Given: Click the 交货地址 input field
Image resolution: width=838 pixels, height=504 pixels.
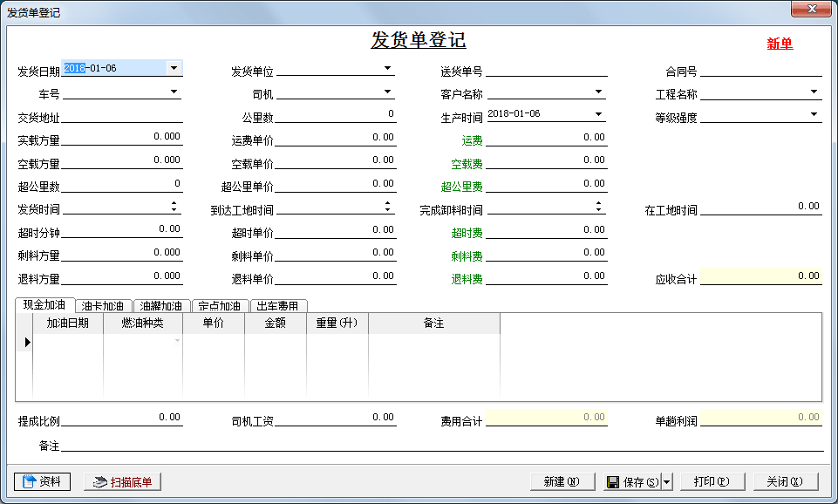Looking at the screenshot, I should [x=122, y=115].
